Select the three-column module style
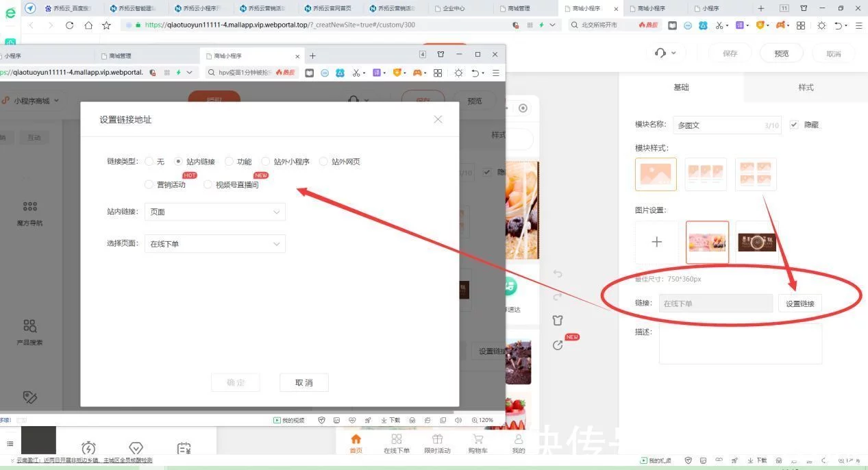This screenshot has height=470, width=868. 706,174
